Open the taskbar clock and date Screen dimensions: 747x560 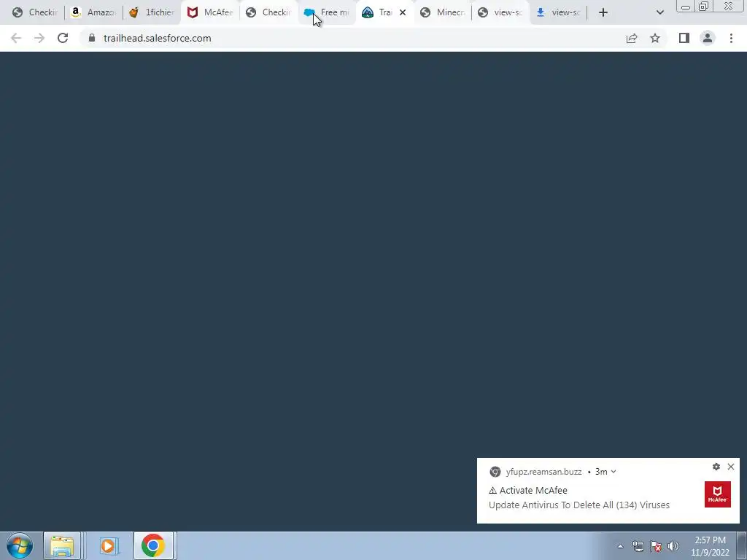point(710,546)
